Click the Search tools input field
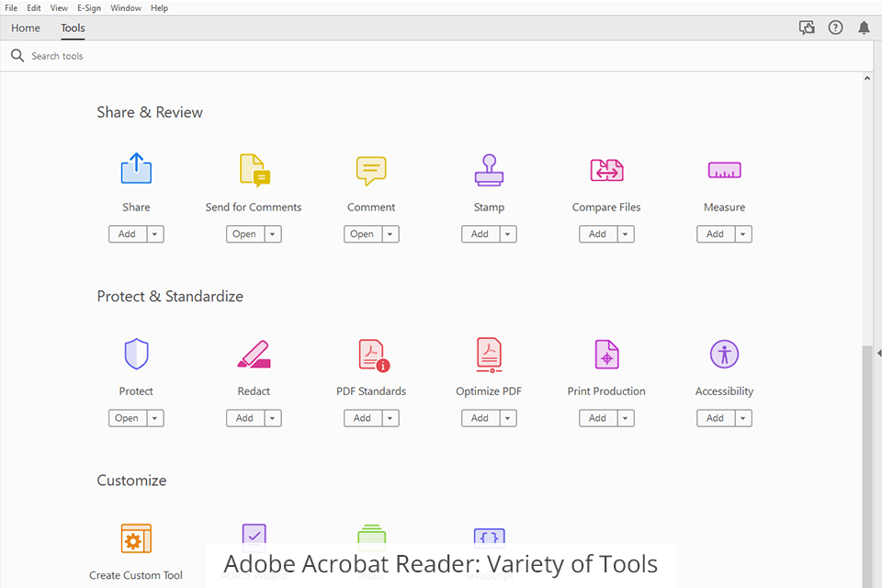Image resolution: width=882 pixels, height=588 pixels. point(435,56)
